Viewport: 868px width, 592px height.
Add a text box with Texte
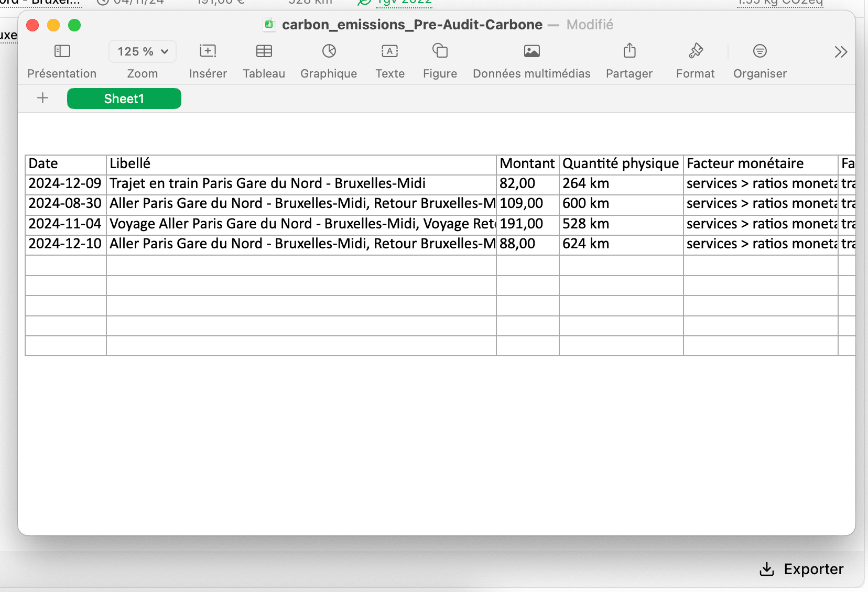[x=390, y=51]
